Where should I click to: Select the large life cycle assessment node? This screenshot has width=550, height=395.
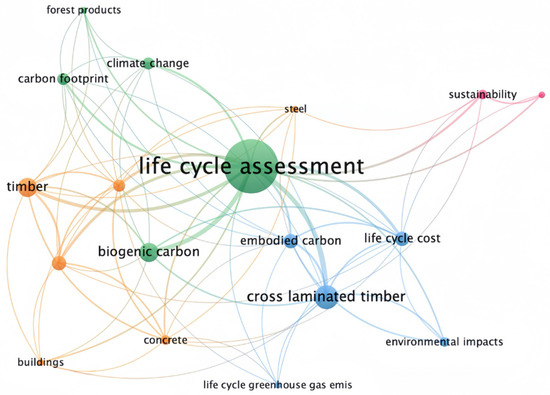pos(251,166)
